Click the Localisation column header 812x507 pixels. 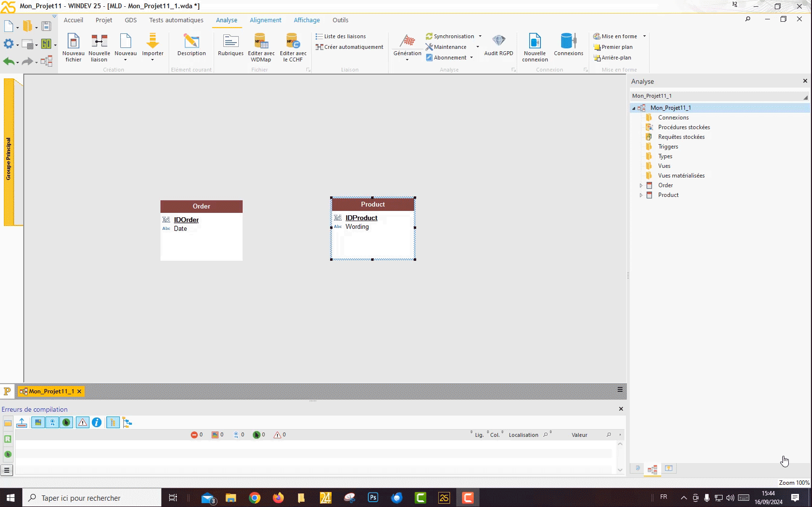523,435
